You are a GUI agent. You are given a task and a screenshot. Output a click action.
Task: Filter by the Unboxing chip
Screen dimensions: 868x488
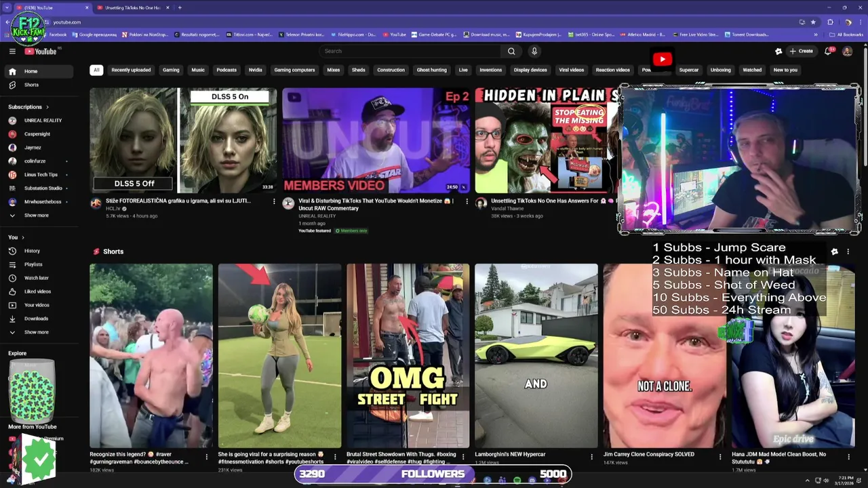pos(720,70)
